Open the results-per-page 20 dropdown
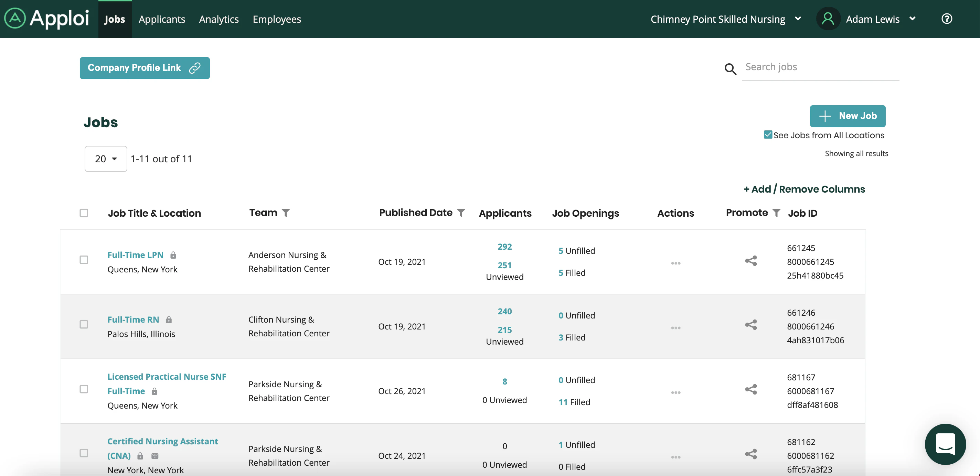The image size is (980, 476). [x=105, y=159]
